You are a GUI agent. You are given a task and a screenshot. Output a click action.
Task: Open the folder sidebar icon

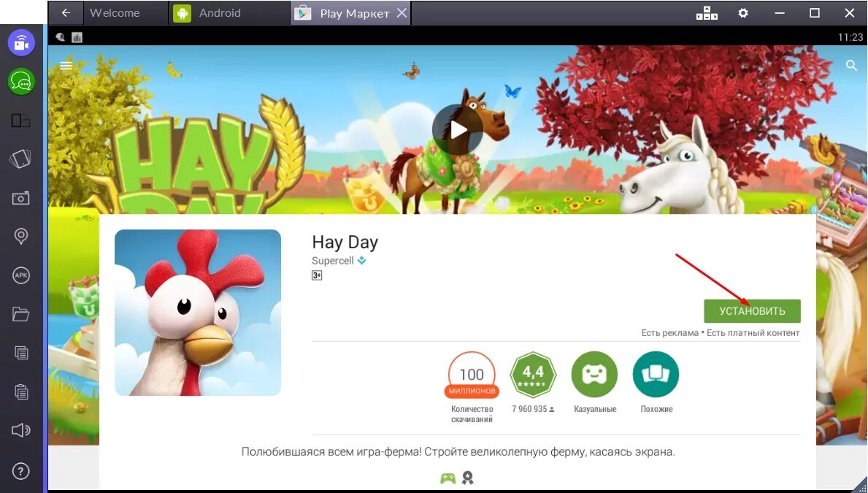[21, 314]
